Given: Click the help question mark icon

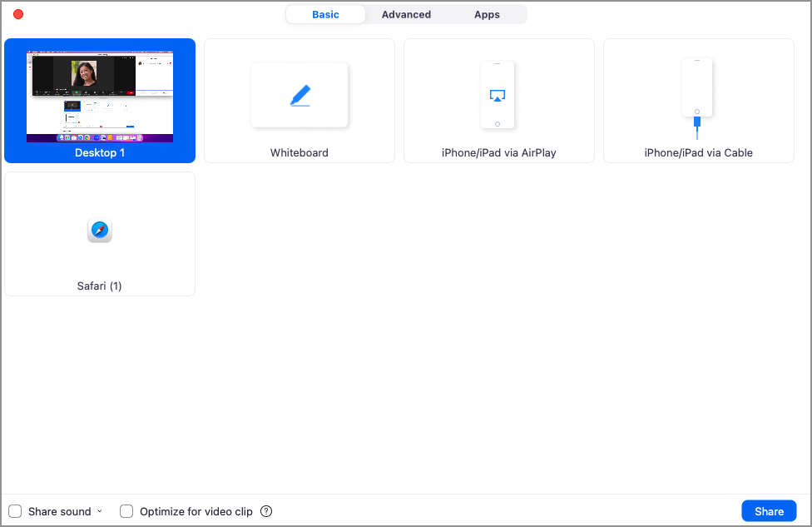Looking at the screenshot, I should [x=266, y=511].
